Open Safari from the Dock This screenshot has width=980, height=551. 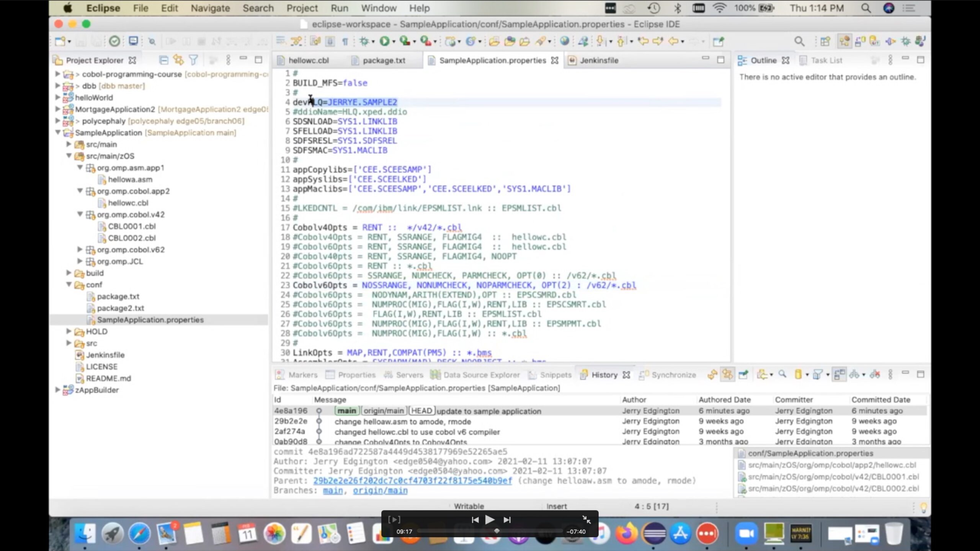point(139,533)
